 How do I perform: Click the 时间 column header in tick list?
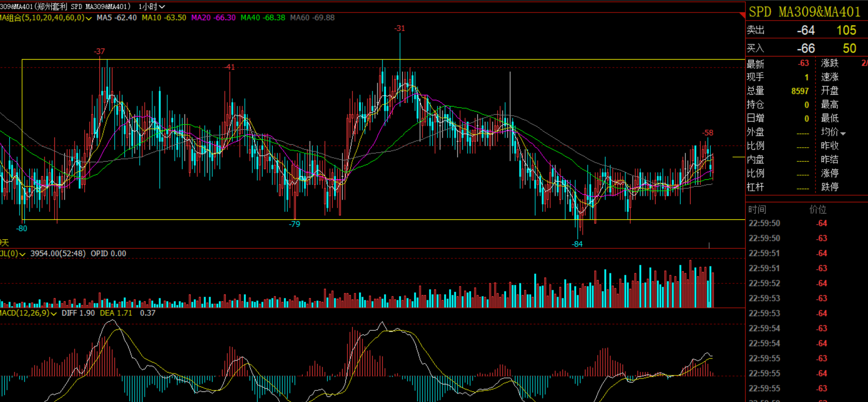(757, 209)
